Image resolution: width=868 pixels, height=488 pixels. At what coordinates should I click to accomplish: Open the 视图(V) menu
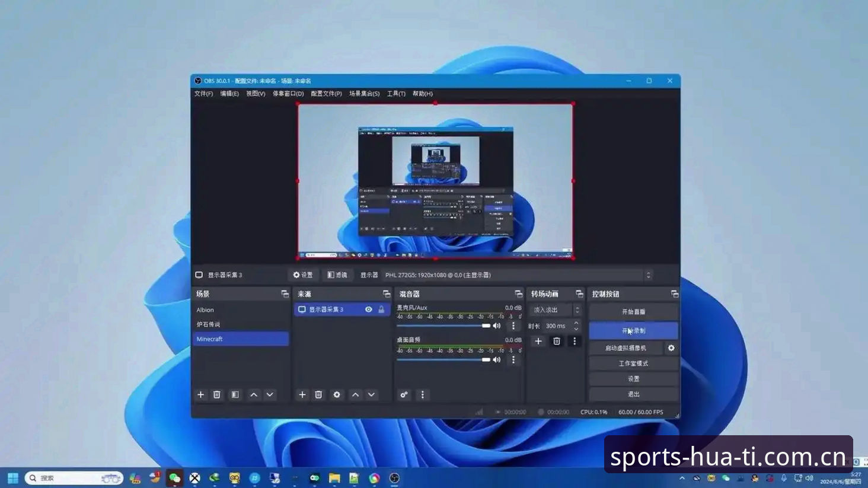click(x=256, y=94)
